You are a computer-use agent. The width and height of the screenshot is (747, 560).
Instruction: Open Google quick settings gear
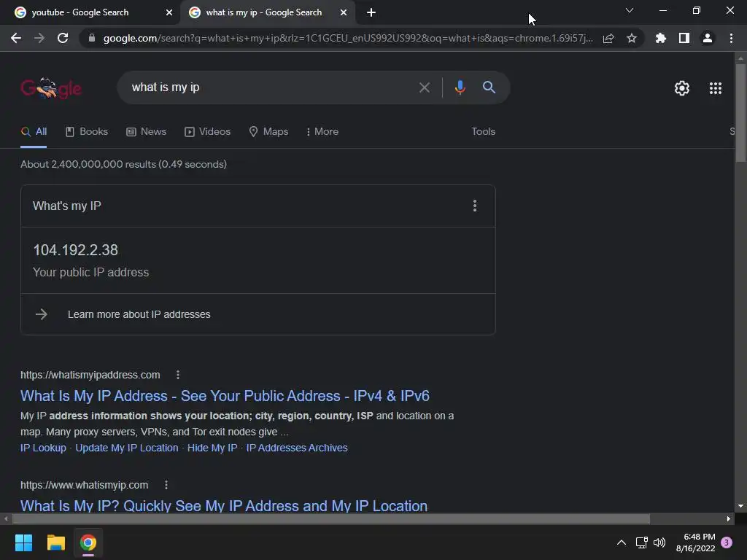[x=682, y=88]
